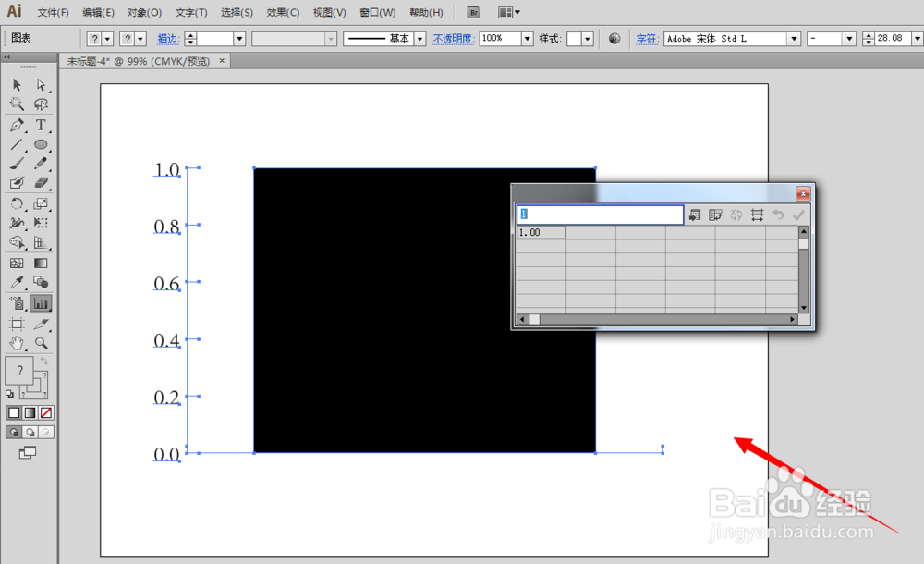Select the Blob Brush tool
The width and height of the screenshot is (924, 564).
[x=17, y=183]
